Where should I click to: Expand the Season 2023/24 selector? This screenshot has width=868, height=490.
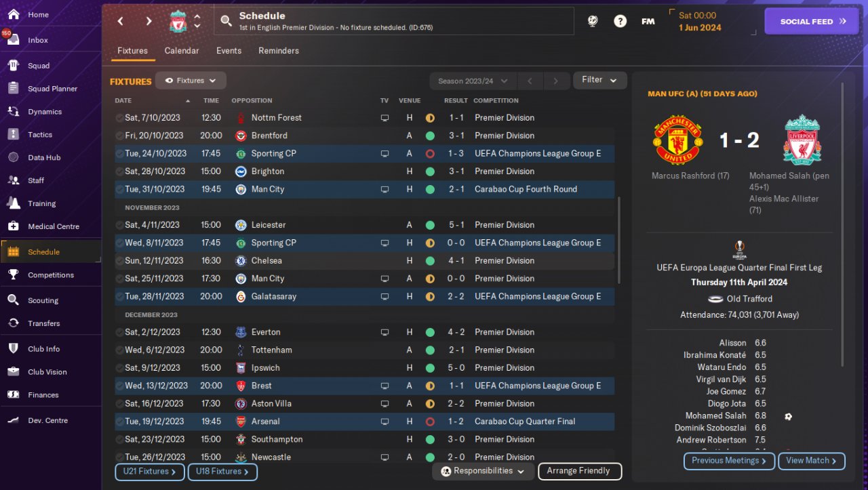(473, 81)
